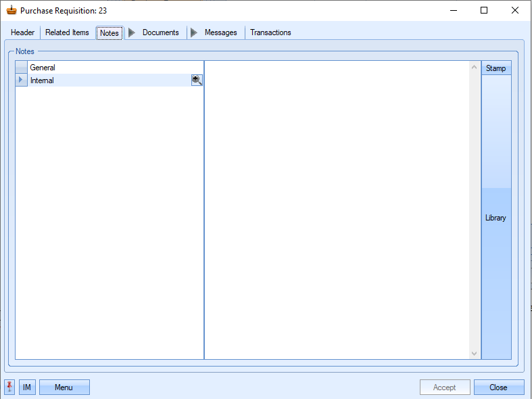Click the arrow icon before Messages tab

click(194, 32)
